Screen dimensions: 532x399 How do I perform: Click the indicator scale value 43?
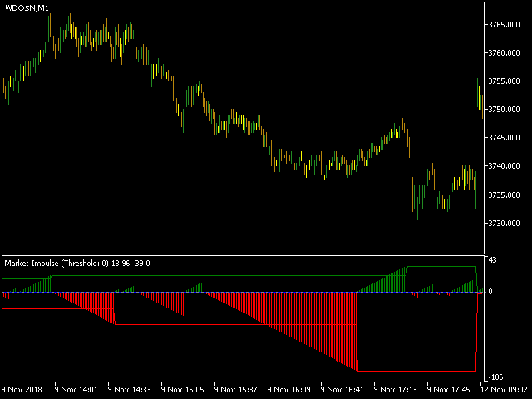[492, 260]
